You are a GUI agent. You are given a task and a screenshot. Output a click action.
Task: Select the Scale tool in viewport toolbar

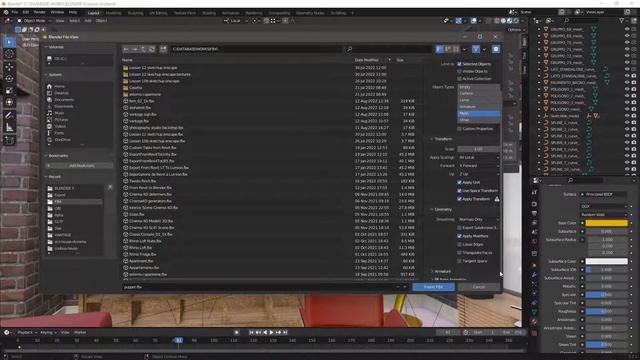9,91
